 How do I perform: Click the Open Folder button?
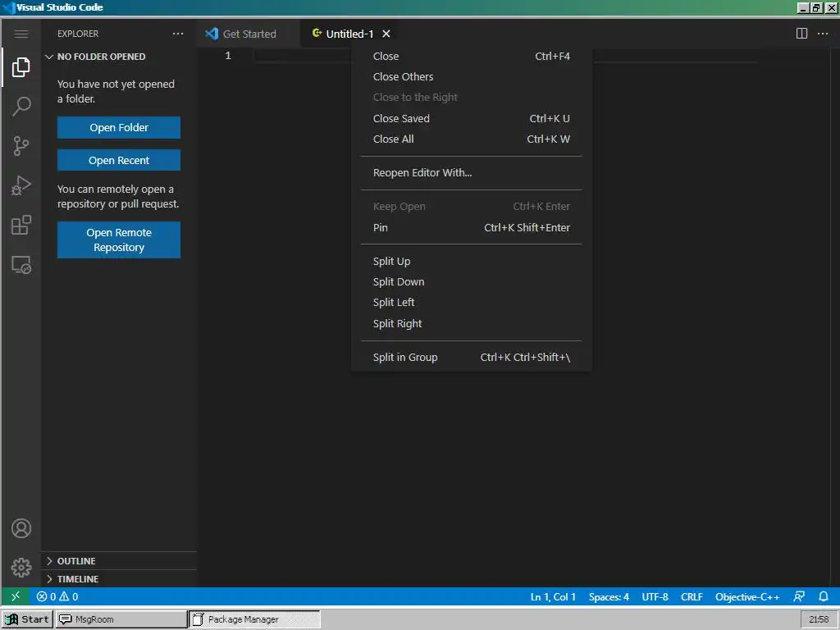click(x=119, y=127)
